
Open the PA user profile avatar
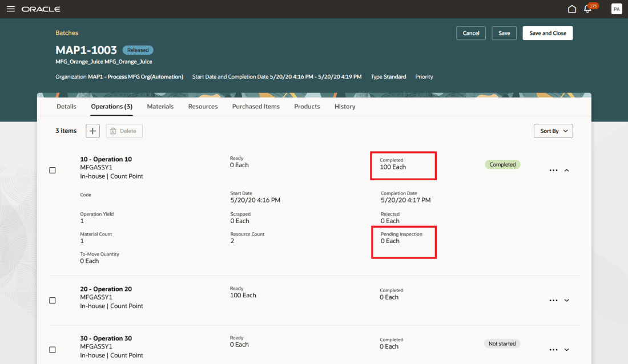pyautogui.click(x=617, y=9)
